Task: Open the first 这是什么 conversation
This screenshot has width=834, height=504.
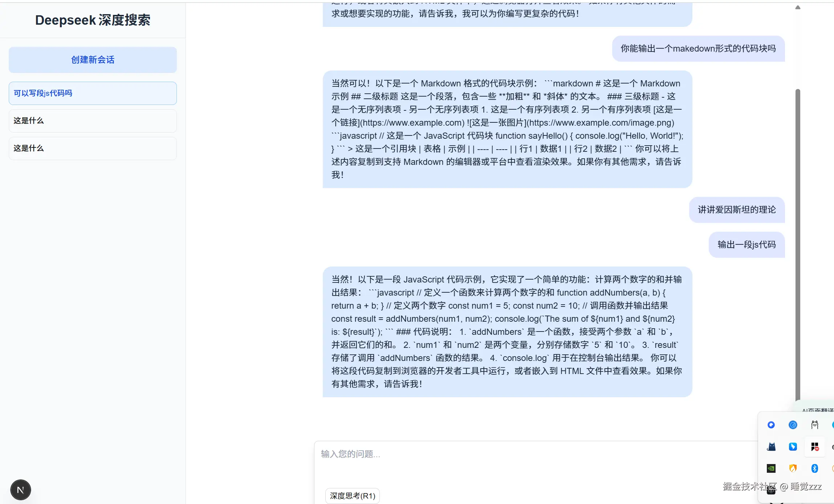Action: pyautogui.click(x=93, y=121)
